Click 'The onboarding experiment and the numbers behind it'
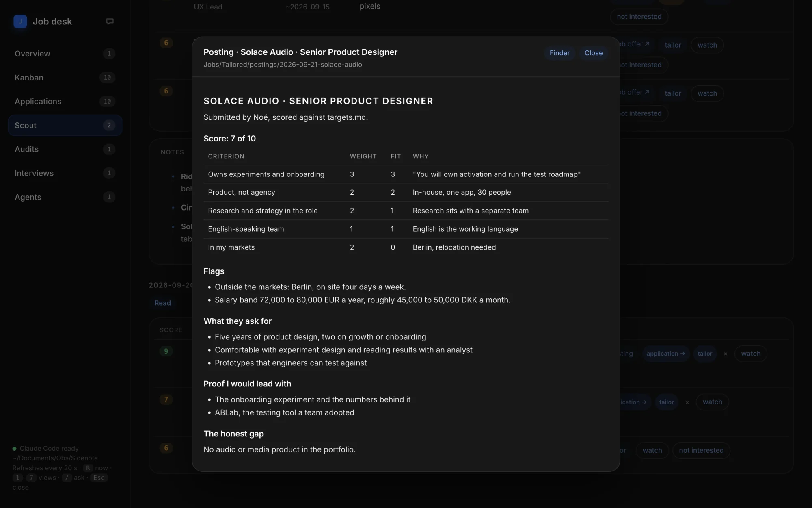The width and height of the screenshot is (812, 508). pyautogui.click(x=313, y=400)
